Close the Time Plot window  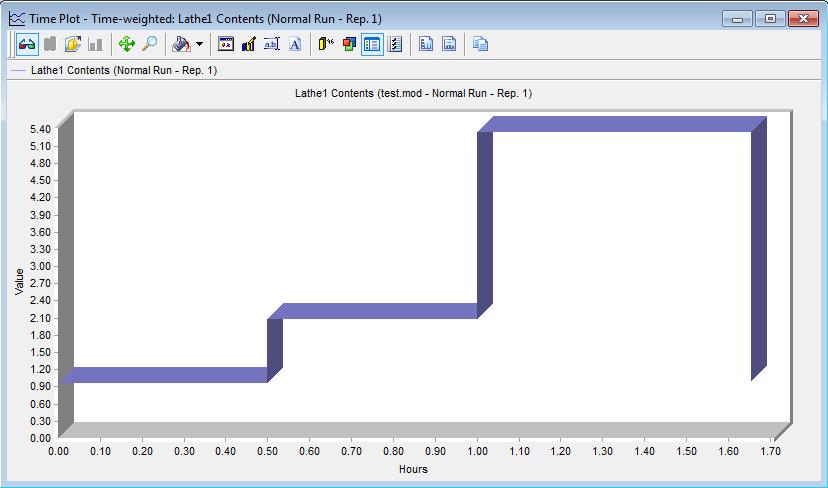pos(803,19)
